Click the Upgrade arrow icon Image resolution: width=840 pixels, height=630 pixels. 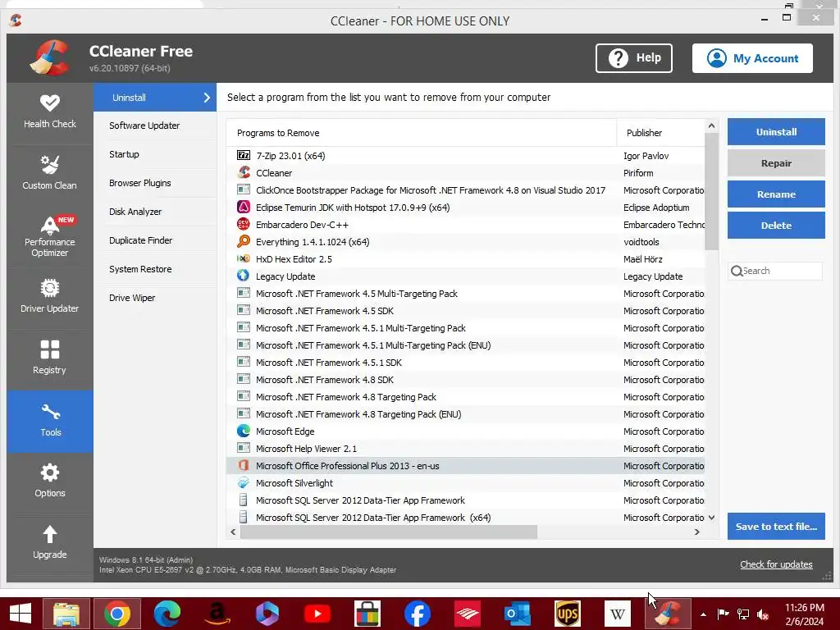50,534
